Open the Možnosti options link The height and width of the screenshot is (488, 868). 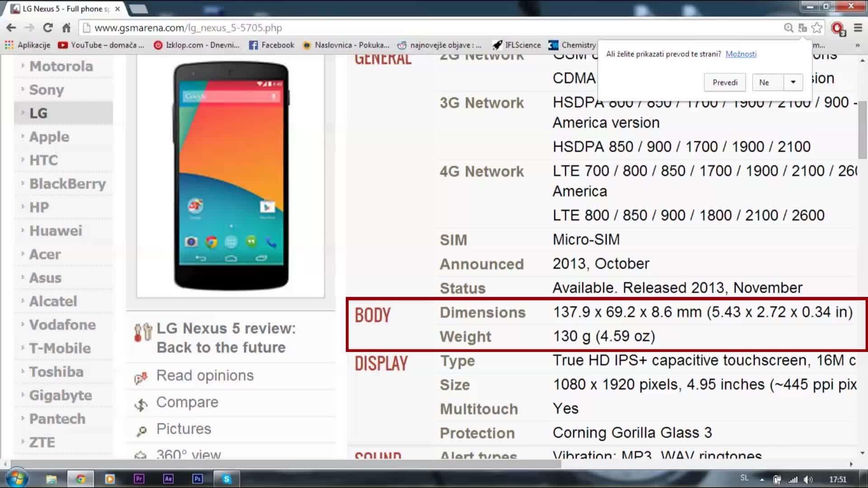click(x=741, y=54)
